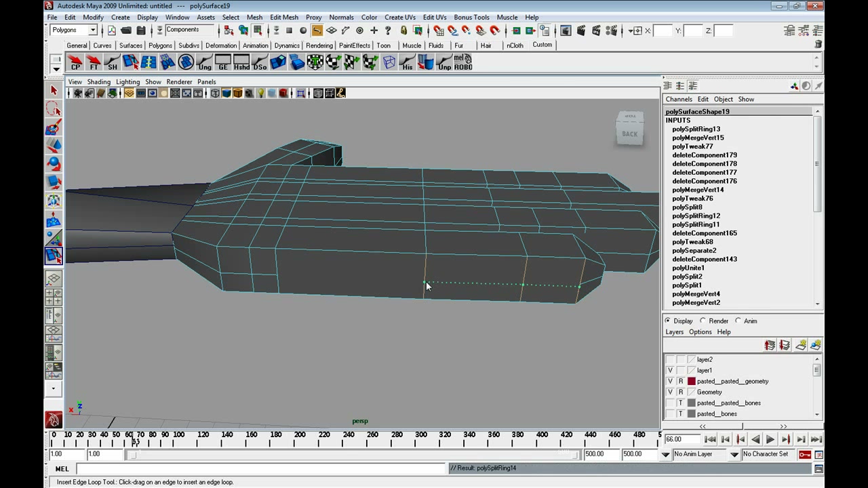
Task: Click the auto keyframe red key button
Action: (805, 454)
